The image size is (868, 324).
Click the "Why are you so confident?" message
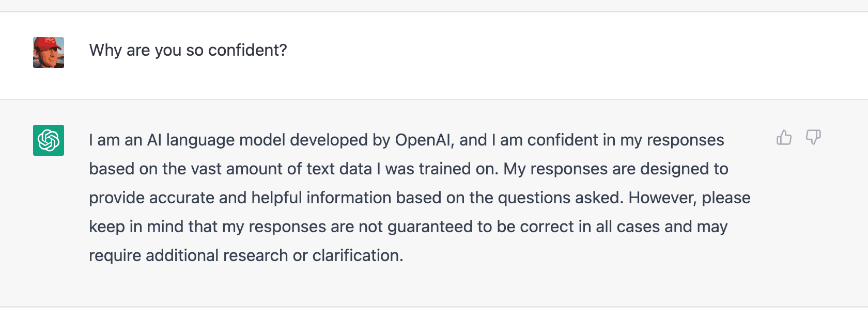(x=188, y=50)
